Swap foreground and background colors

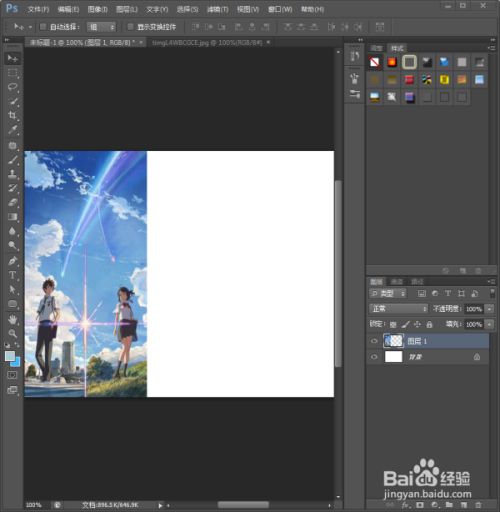coord(17,346)
